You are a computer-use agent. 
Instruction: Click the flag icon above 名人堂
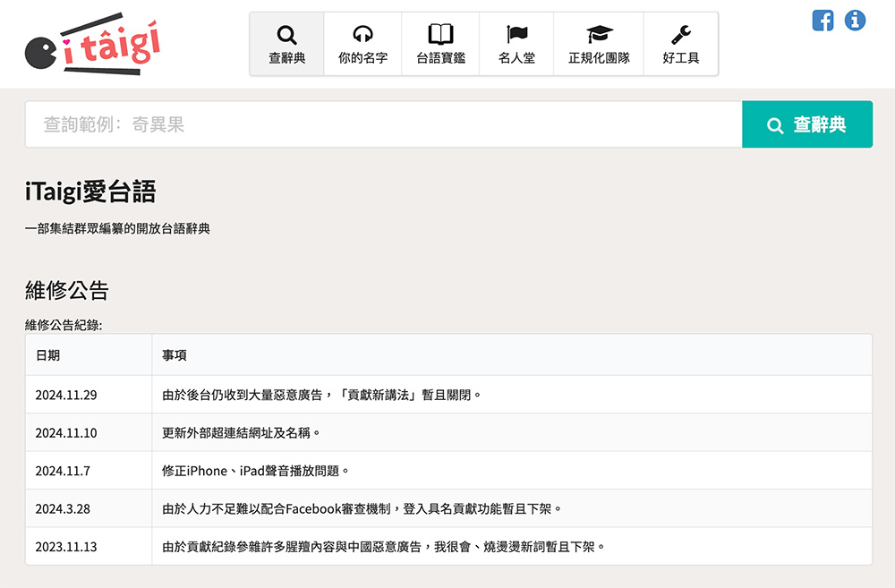pos(516,34)
